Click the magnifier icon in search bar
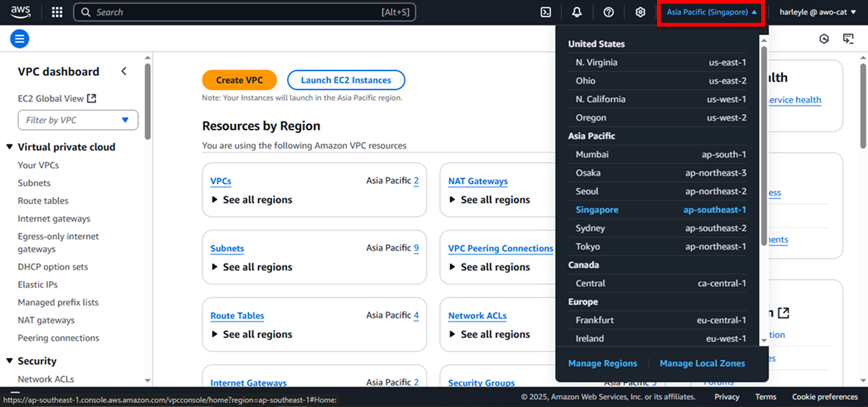The image size is (868, 407). 86,12
